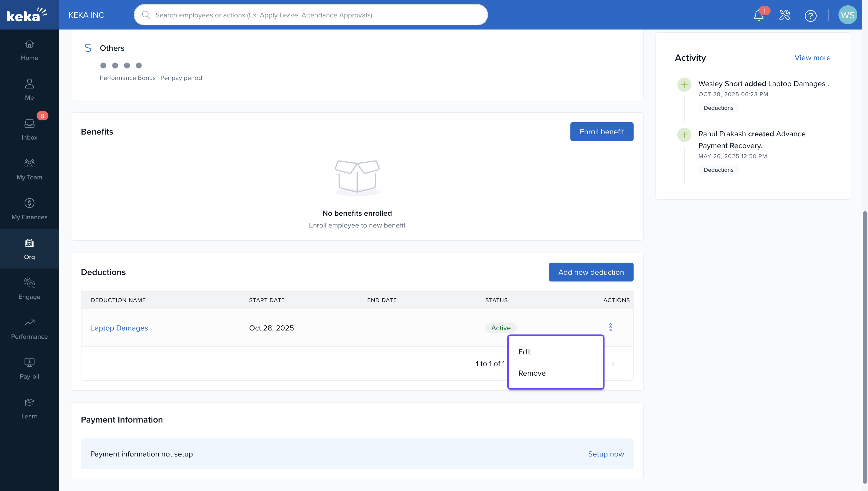Screen dimensions: 868x491
Task: Click the tools settings icon in header
Action: tap(784, 15)
